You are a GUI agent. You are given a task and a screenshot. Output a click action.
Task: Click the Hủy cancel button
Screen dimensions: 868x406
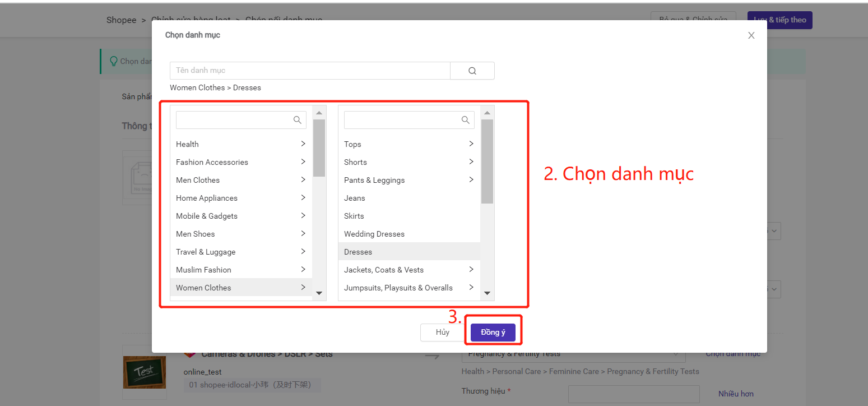[x=442, y=332]
